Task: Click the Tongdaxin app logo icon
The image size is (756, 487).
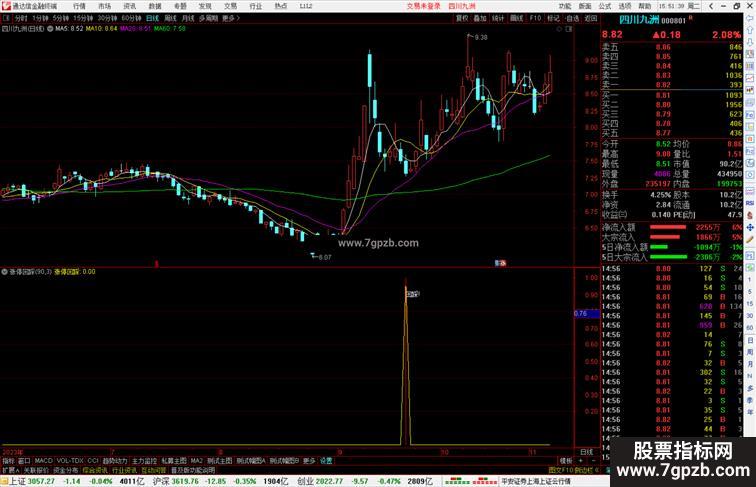Action: [6, 6]
